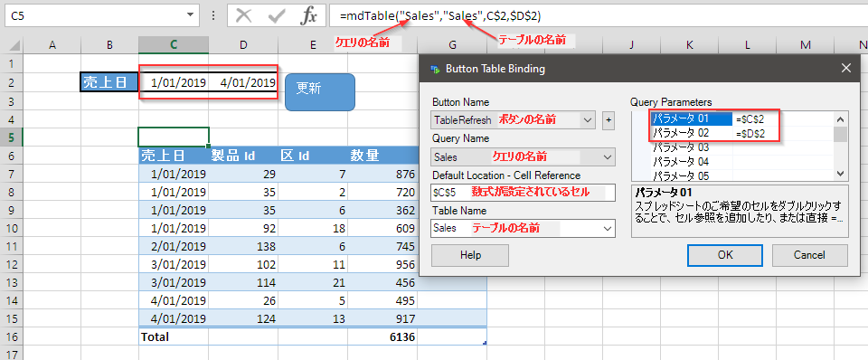Click the confirm formula checkmark icon
The image size is (868, 360).
[x=277, y=16]
